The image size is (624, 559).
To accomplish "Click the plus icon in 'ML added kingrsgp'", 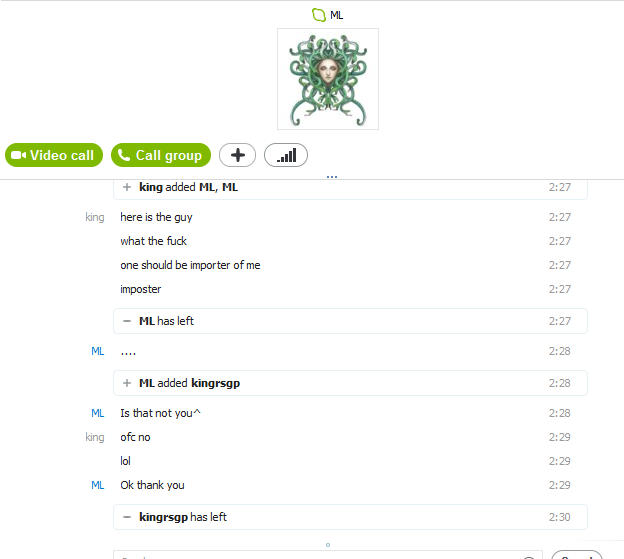I will (127, 383).
